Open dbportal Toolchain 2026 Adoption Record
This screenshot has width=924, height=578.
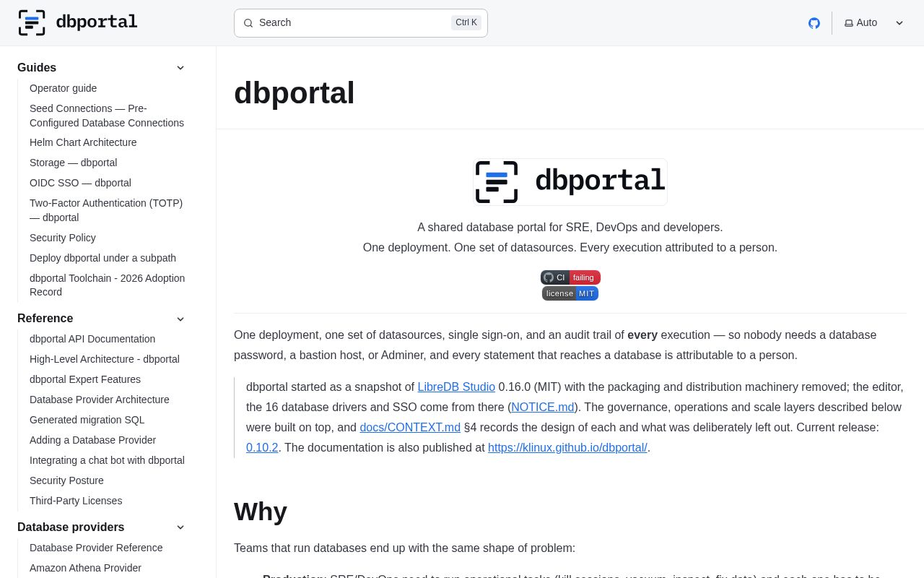point(107,285)
